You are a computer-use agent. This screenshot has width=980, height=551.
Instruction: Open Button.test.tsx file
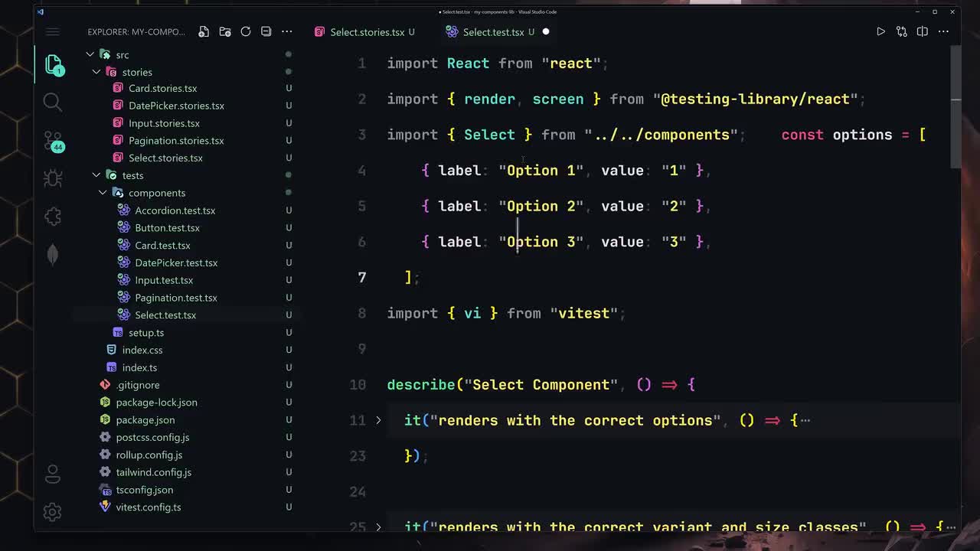pyautogui.click(x=167, y=228)
